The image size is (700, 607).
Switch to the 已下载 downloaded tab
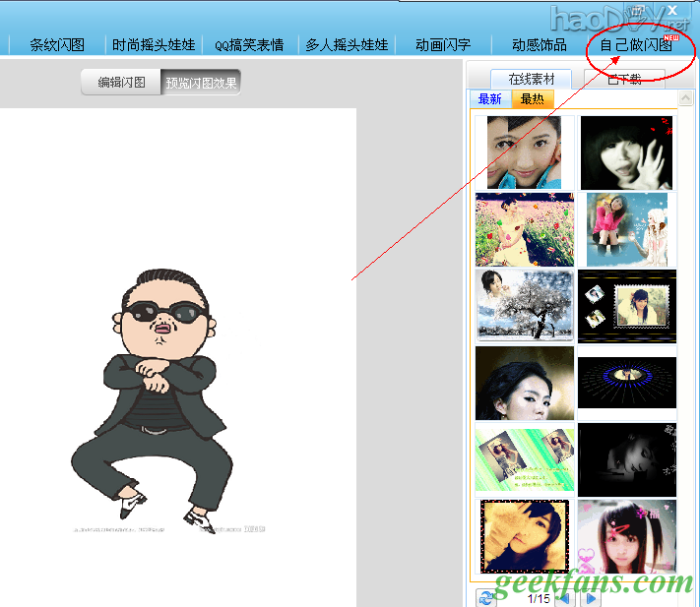624,79
